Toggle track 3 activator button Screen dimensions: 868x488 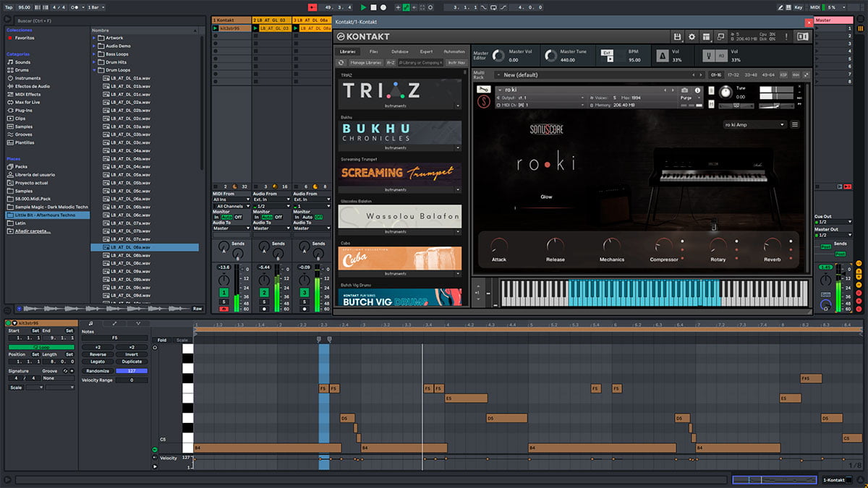coord(305,291)
